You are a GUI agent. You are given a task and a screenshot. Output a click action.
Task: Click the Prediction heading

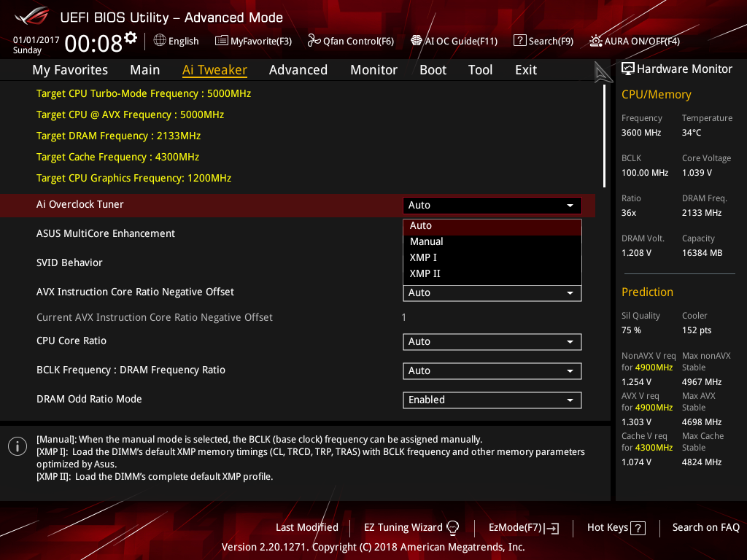coord(647,292)
